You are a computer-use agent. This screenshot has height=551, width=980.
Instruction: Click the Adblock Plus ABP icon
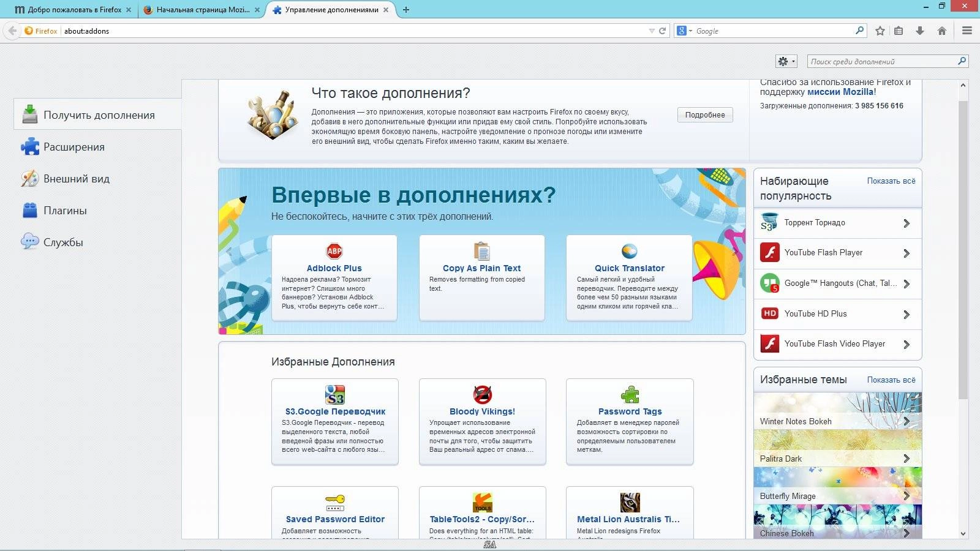[x=334, y=251]
